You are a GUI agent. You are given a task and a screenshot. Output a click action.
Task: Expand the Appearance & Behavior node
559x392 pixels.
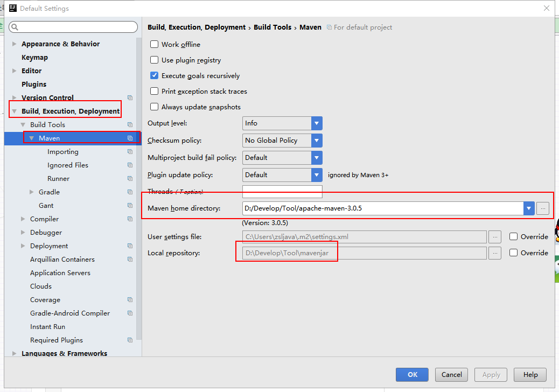(x=14, y=44)
